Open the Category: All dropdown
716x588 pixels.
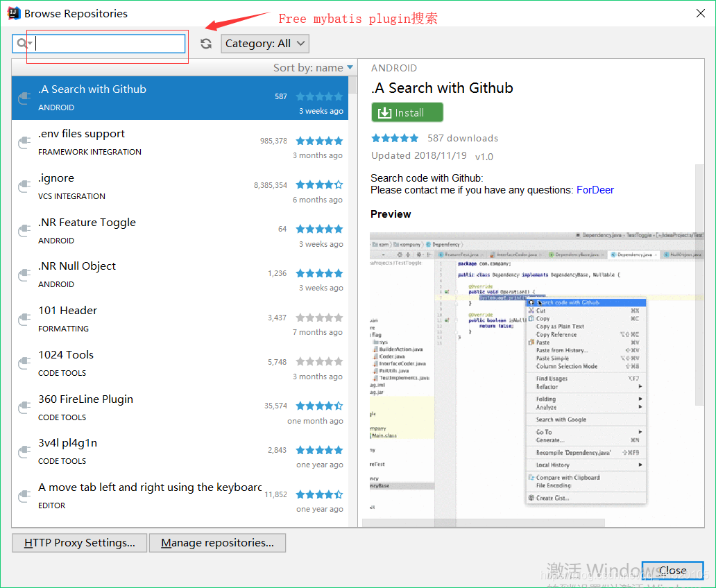click(265, 44)
